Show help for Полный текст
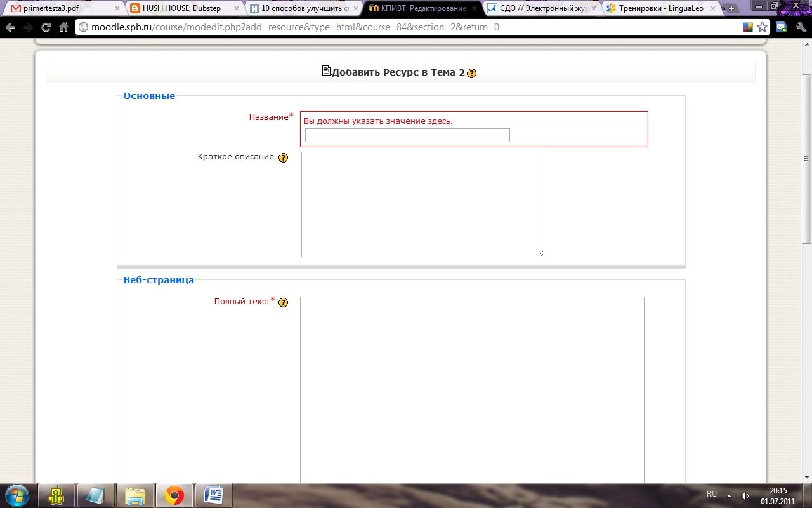This screenshot has height=508, width=812. [x=283, y=302]
